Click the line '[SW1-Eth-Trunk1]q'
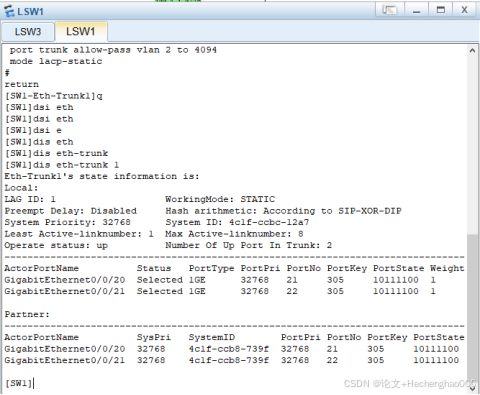Viewport: 480px width, 395px height. (54, 96)
